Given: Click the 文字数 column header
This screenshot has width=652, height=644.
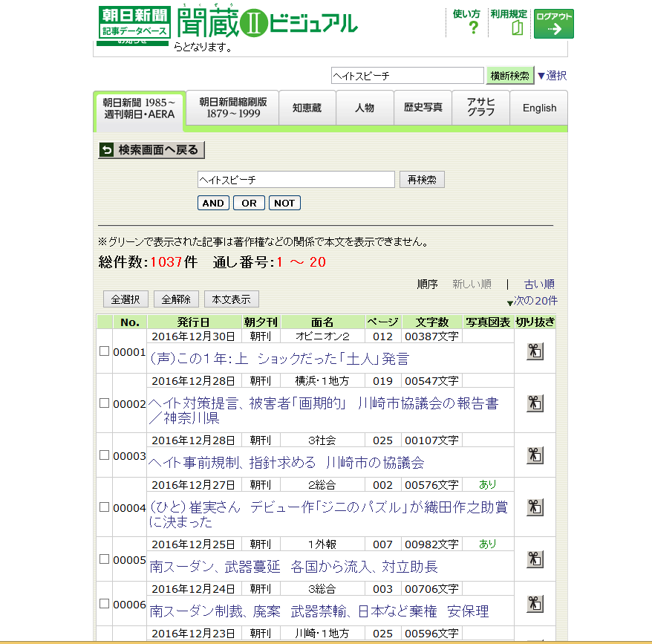Looking at the screenshot, I should (x=432, y=322).
